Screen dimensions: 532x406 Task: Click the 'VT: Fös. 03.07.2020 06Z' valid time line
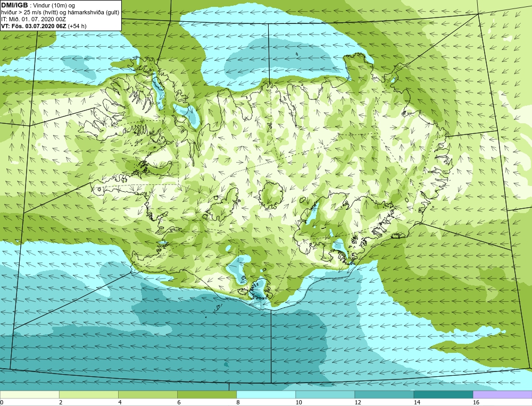(x=34, y=26)
